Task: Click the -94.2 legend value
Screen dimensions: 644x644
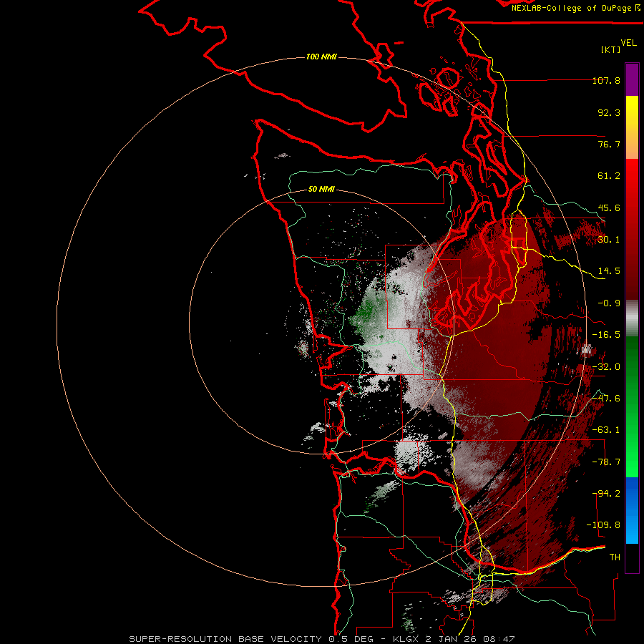Action: 606,494
